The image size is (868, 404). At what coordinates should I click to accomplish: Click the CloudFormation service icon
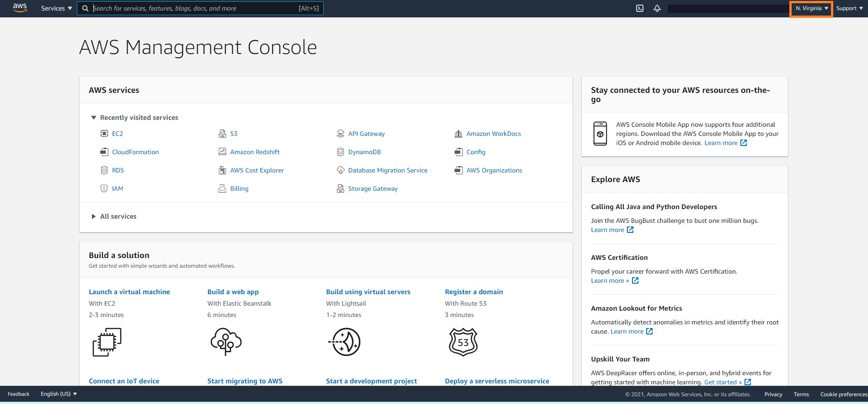point(104,152)
